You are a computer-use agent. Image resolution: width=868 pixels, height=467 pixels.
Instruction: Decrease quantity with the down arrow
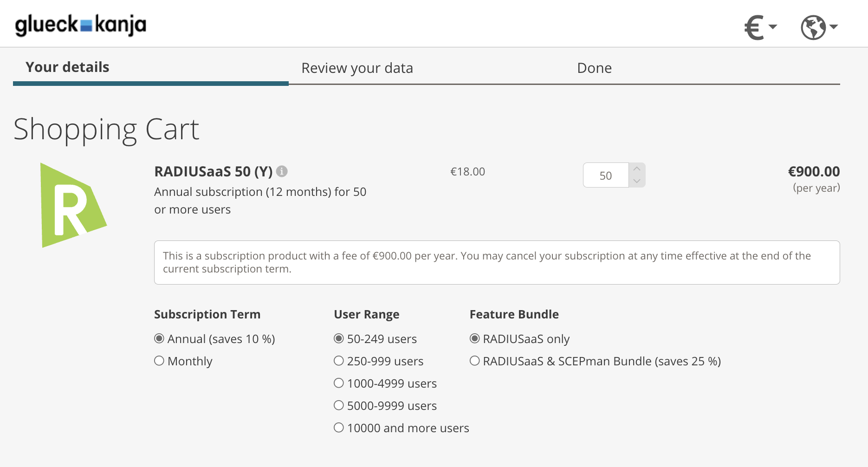click(x=637, y=181)
